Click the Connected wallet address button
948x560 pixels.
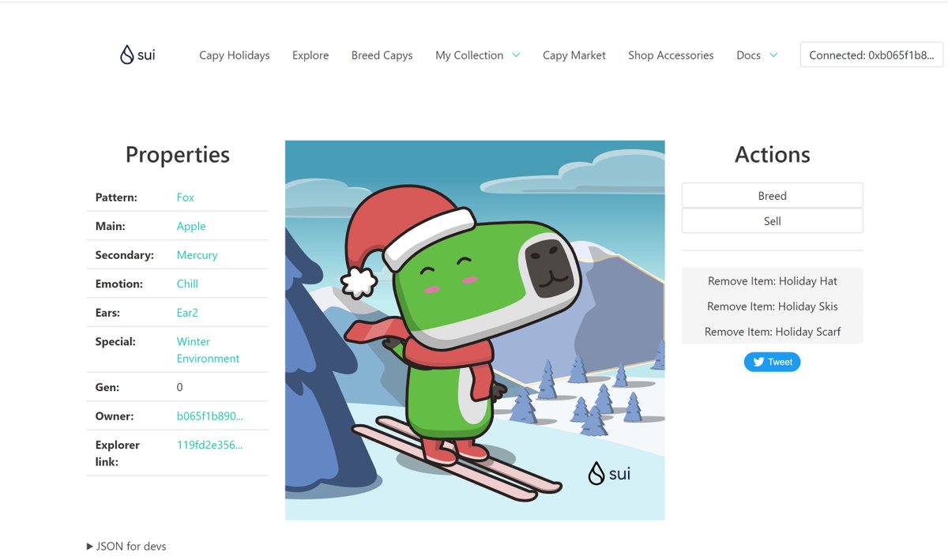pos(872,55)
